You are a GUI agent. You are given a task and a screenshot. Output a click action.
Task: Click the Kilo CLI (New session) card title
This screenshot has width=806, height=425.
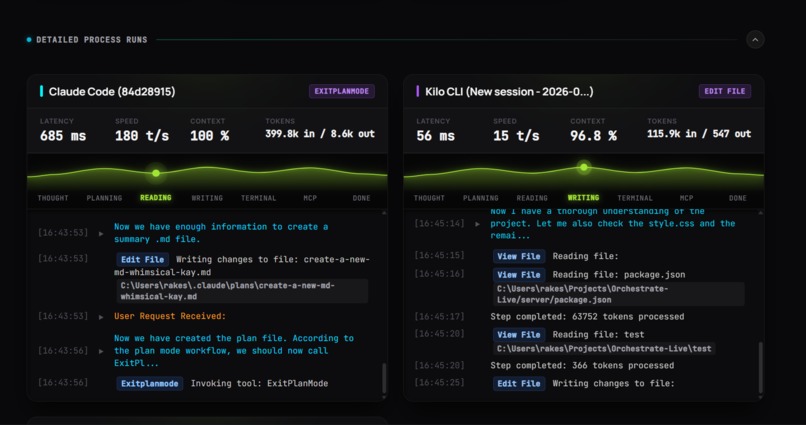click(x=509, y=91)
